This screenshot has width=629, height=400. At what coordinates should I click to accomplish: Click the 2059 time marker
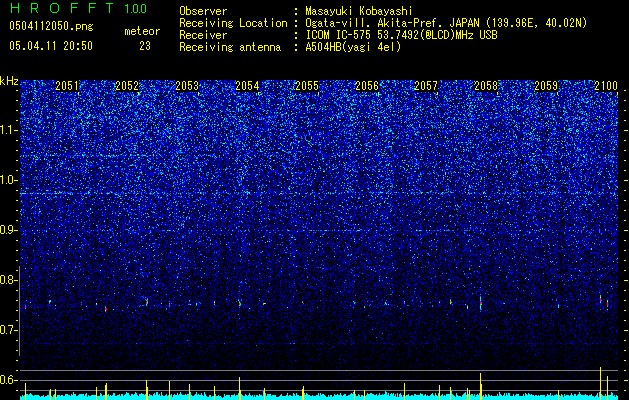(546, 86)
